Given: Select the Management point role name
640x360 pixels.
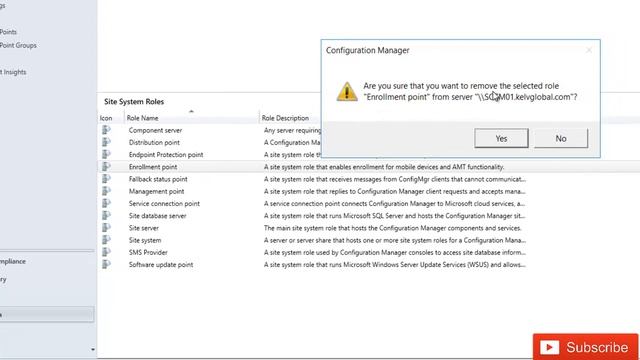Looking at the screenshot, I should pyautogui.click(x=156, y=191).
